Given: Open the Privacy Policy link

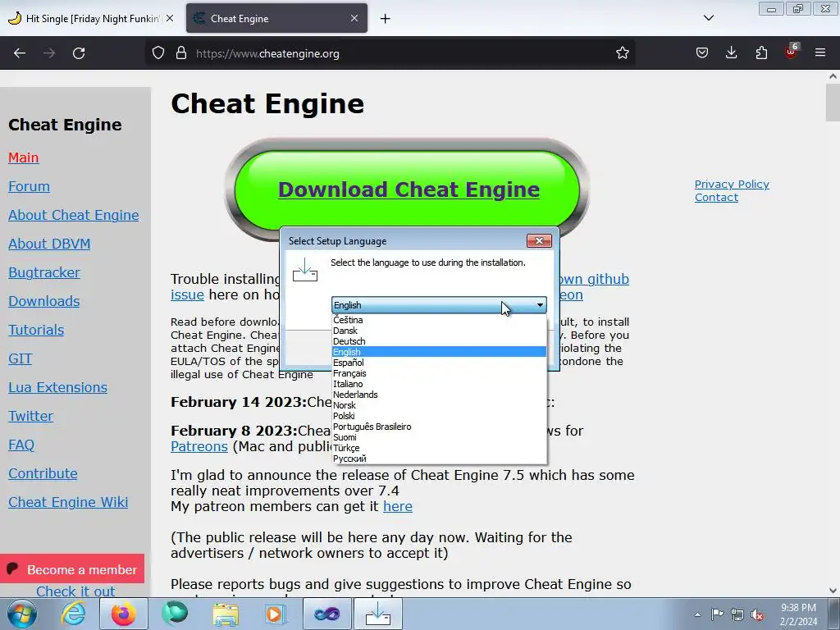Looking at the screenshot, I should tap(732, 185).
